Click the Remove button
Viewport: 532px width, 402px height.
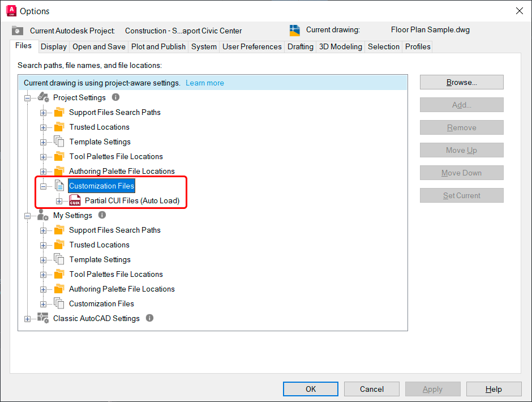coord(461,127)
